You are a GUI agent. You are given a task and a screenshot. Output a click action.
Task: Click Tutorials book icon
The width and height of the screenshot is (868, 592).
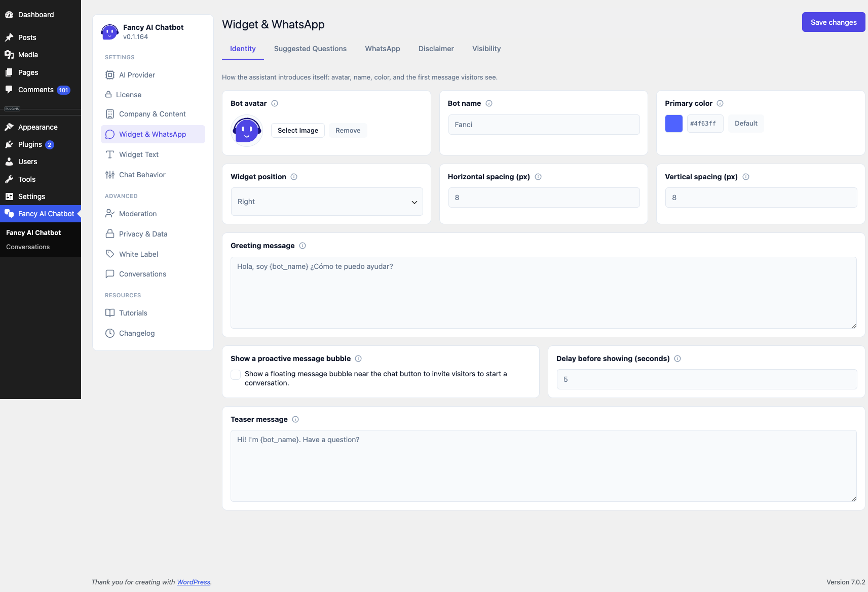click(110, 313)
